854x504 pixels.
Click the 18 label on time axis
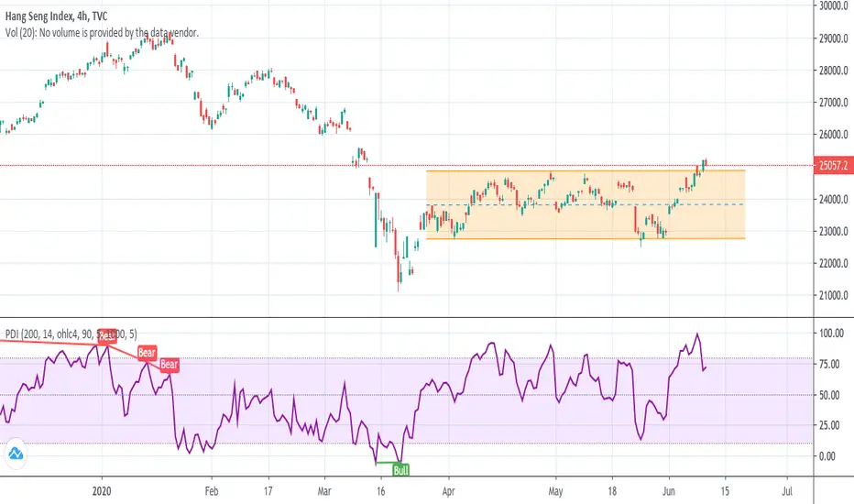click(x=612, y=491)
